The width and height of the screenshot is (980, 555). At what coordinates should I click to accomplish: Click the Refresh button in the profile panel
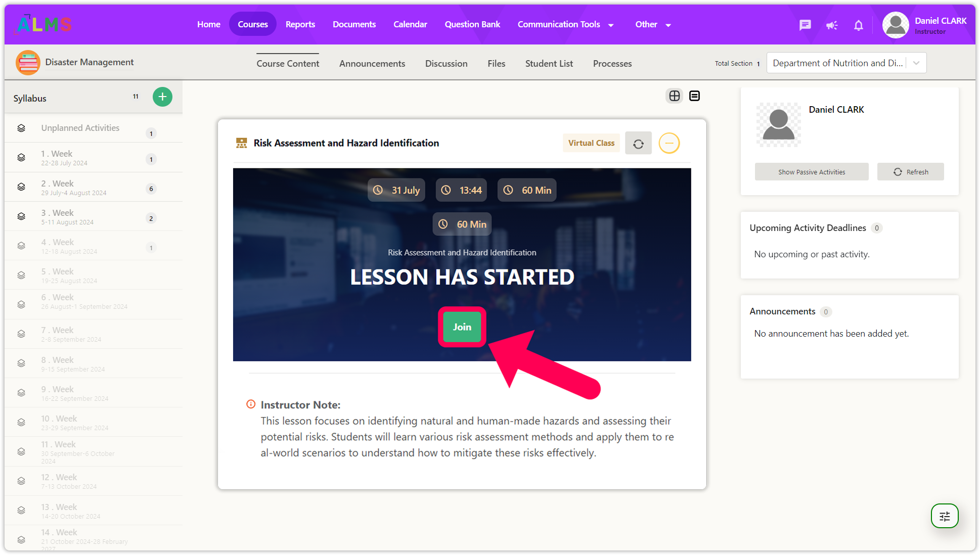coord(910,171)
